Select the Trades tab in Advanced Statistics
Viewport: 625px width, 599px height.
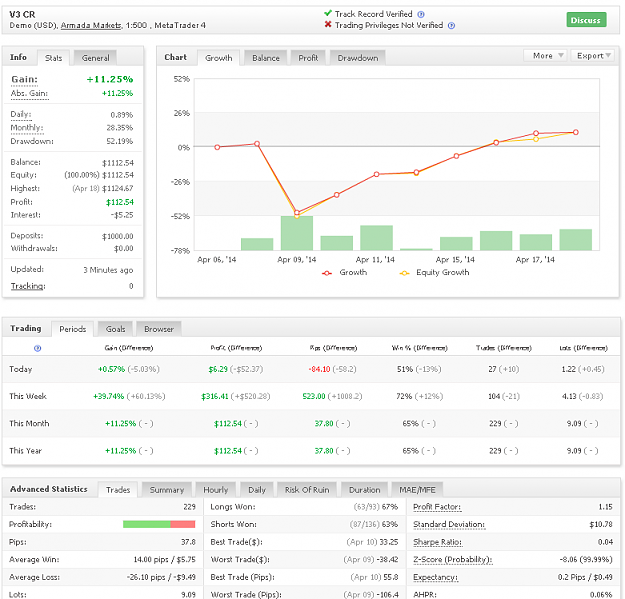[x=118, y=490]
